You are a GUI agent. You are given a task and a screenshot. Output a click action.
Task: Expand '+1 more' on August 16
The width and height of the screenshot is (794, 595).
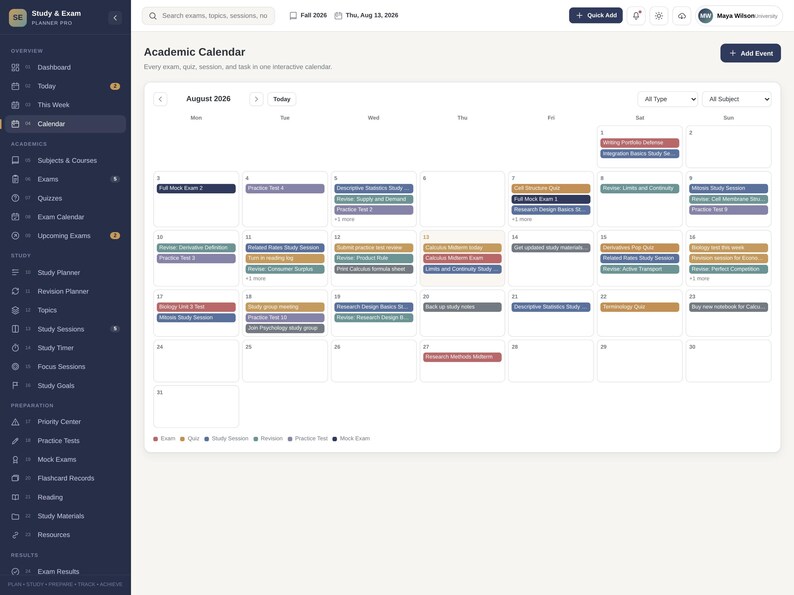(699, 279)
